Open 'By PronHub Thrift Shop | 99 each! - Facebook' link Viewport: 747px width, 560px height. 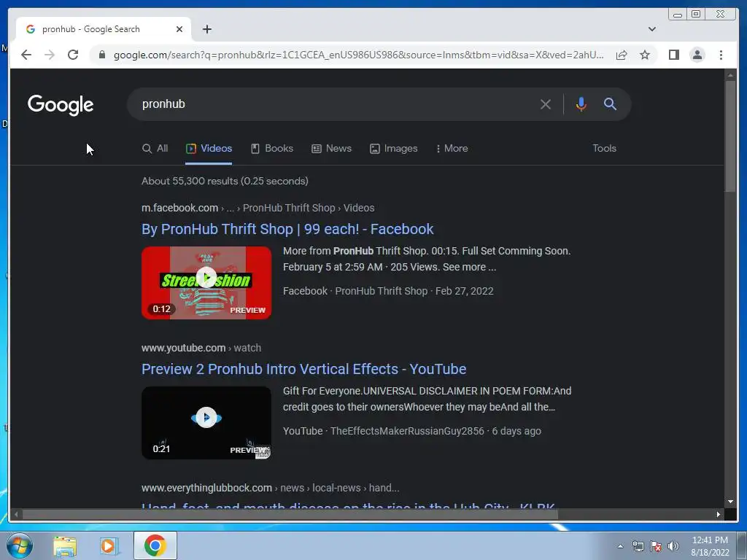tap(287, 229)
